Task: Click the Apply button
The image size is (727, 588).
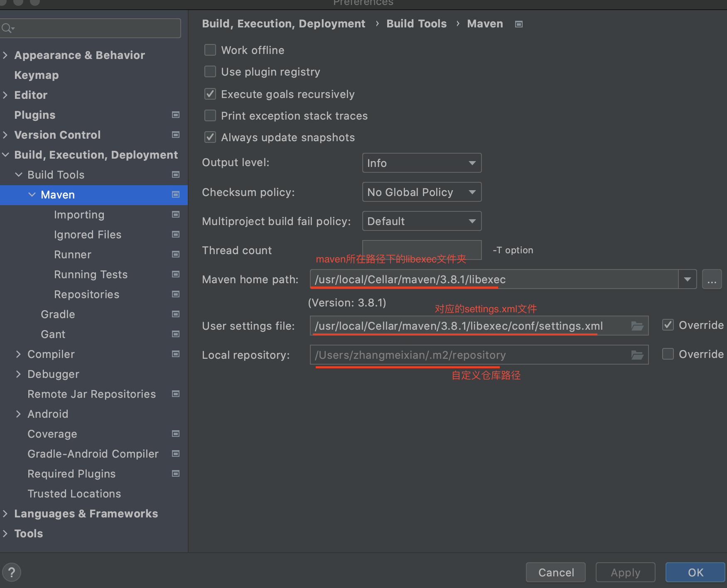Action: click(x=625, y=573)
